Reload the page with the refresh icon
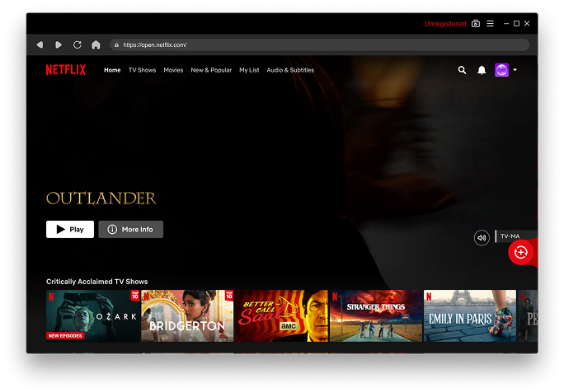 77,44
